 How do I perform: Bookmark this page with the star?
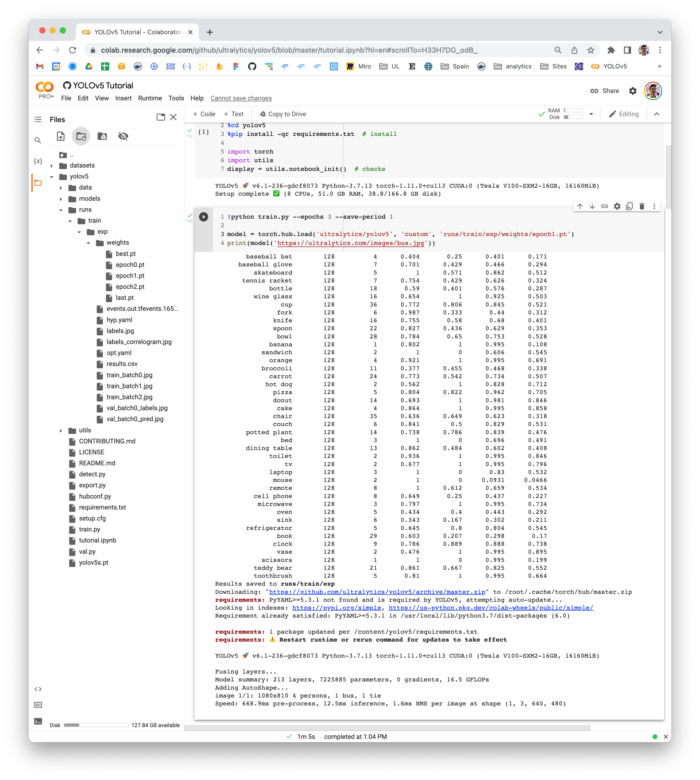(x=590, y=50)
